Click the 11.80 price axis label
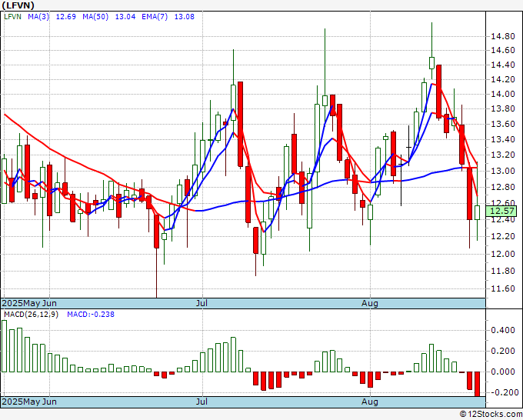523x420 pixels. pyautogui.click(x=503, y=271)
